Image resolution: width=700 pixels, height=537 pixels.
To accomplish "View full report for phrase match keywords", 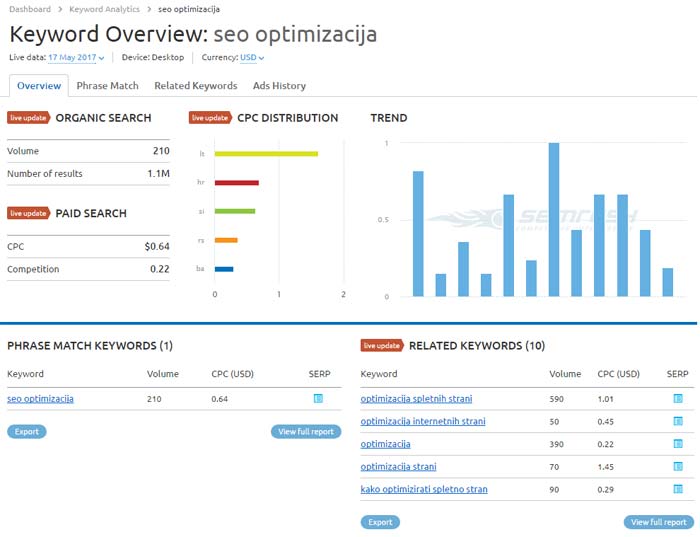I will (x=306, y=432).
